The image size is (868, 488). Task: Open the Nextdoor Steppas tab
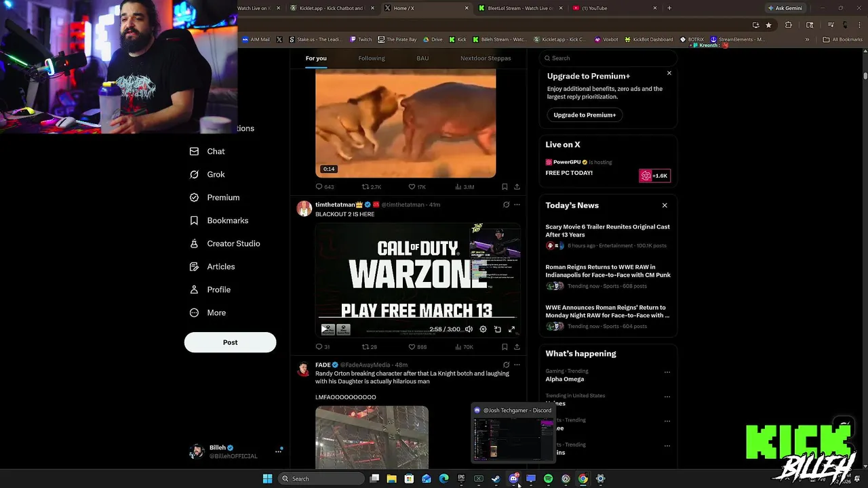pos(486,58)
